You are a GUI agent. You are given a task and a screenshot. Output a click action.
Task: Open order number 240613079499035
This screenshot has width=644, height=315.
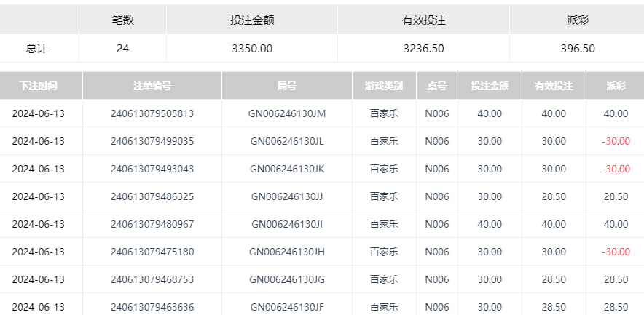[152, 141]
